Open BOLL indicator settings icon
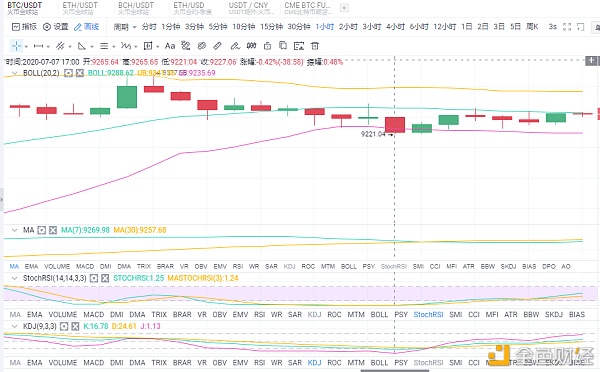Image resolution: width=600 pixels, height=372 pixels. pos(68,73)
